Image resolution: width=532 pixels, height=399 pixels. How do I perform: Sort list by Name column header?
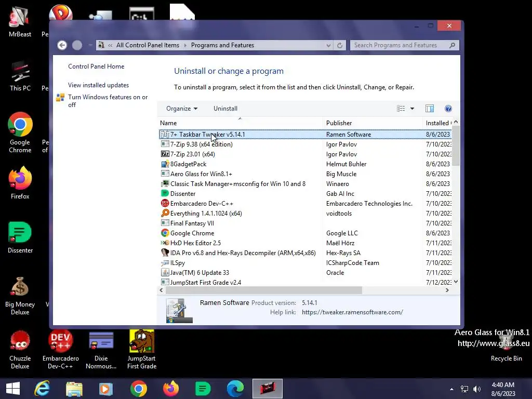click(x=240, y=123)
